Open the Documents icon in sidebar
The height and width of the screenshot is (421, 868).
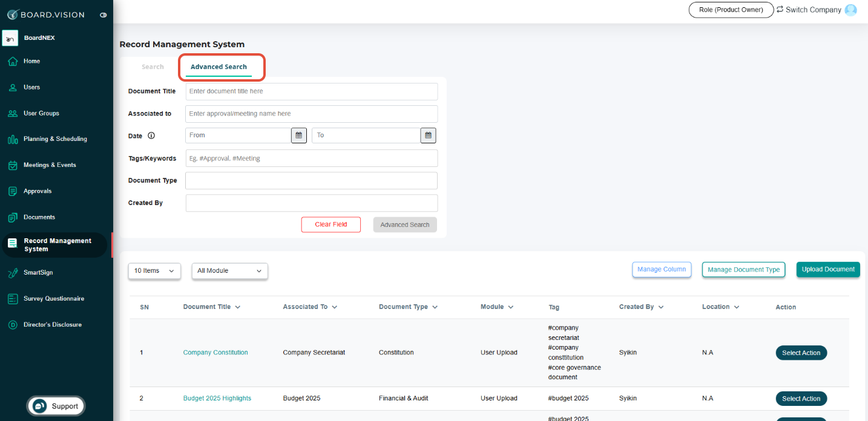pos(12,217)
